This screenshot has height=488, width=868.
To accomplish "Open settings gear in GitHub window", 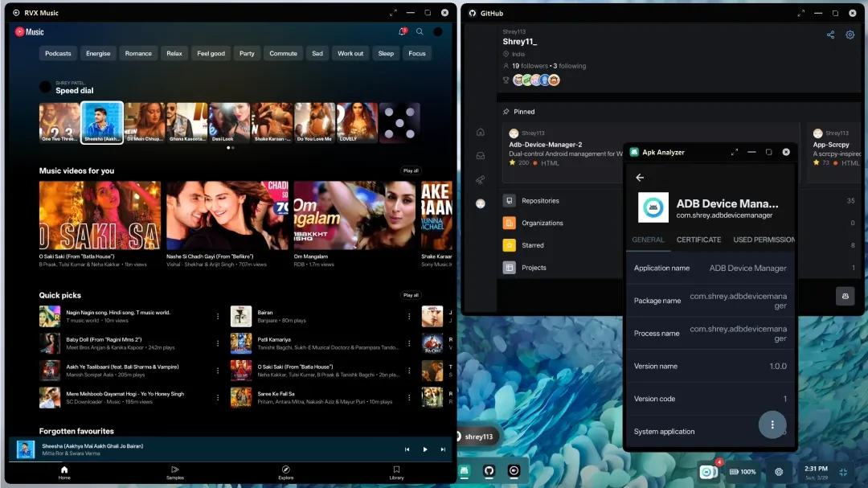I will pos(850,35).
